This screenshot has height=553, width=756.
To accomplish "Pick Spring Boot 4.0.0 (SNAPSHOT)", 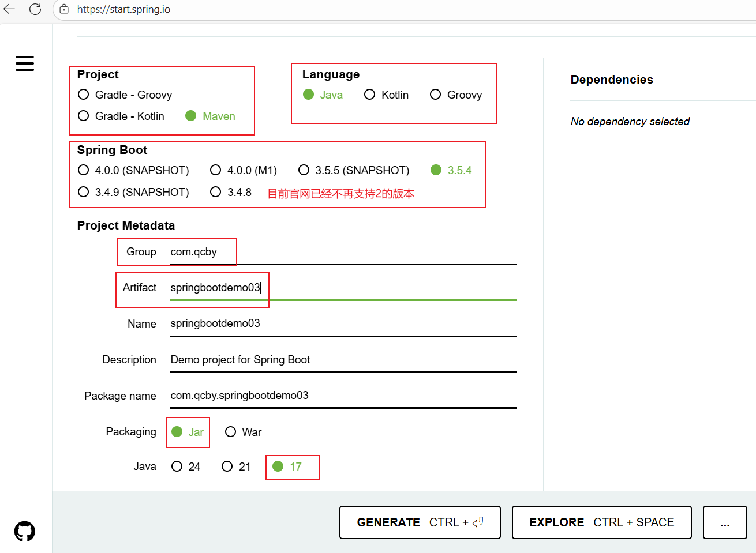I will coord(133,170).
